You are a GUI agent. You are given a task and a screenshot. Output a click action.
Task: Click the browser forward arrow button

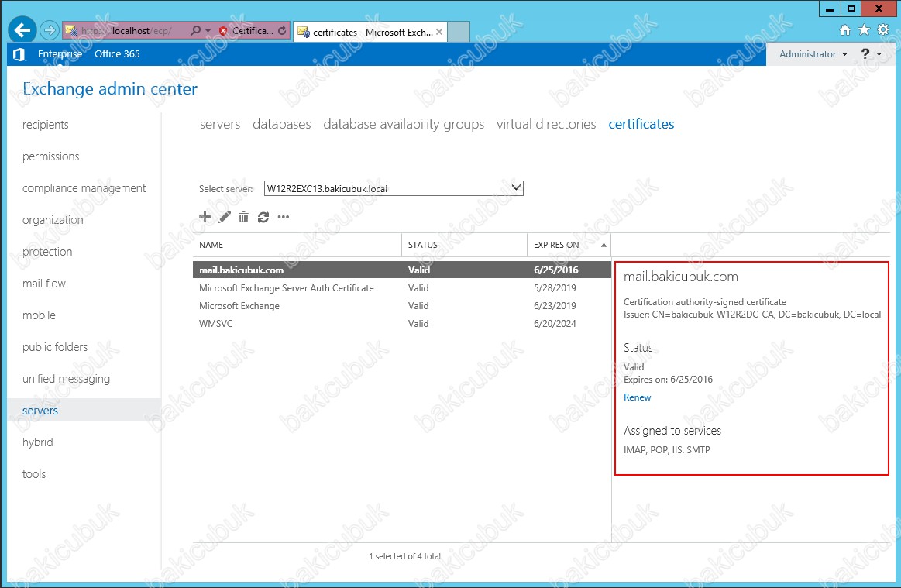50,30
